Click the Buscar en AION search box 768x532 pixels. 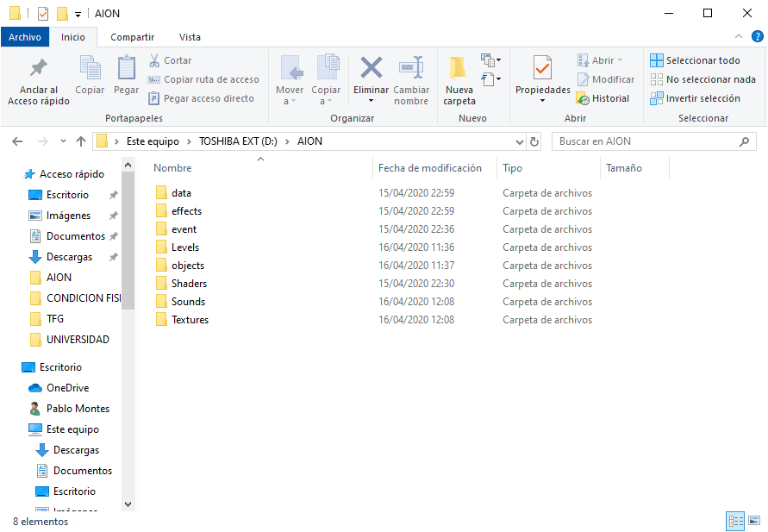click(646, 141)
